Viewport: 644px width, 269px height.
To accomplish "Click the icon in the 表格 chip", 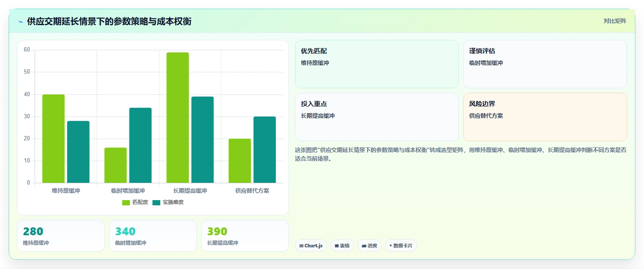I will [x=336, y=246].
